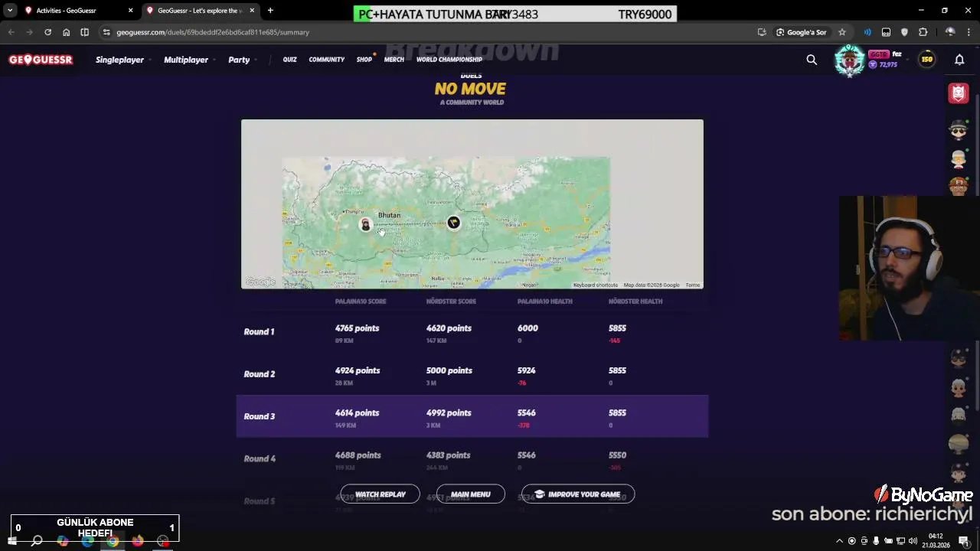The height and width of the screenshot is (551, 980).
Task: Open Keyboard shortcuts on the map
Action: 596,285
